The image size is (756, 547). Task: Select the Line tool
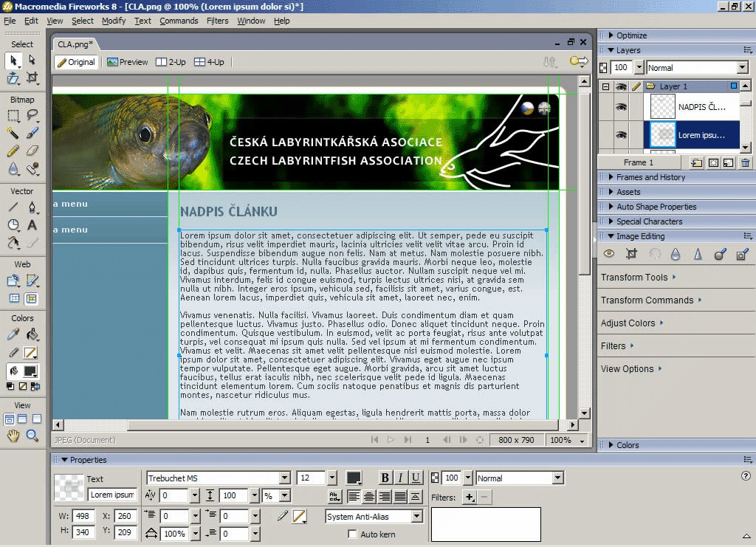[x=13, y=207]
